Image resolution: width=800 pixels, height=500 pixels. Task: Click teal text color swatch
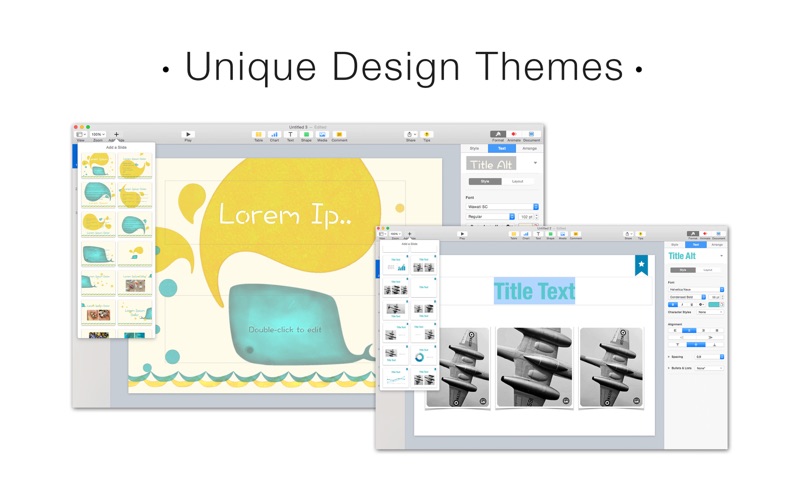713,305
